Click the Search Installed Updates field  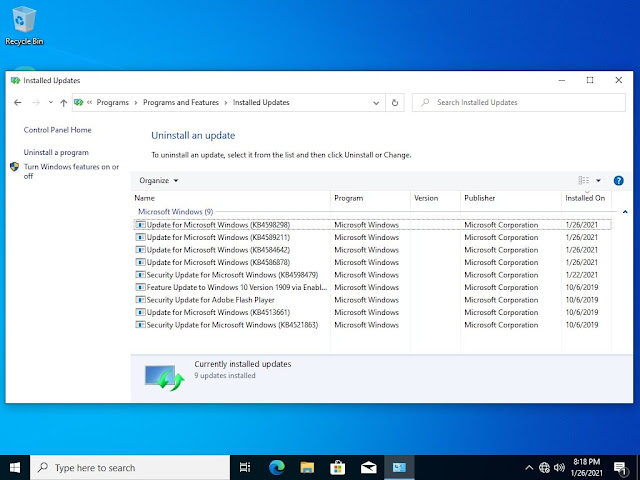tap(518, 102)
